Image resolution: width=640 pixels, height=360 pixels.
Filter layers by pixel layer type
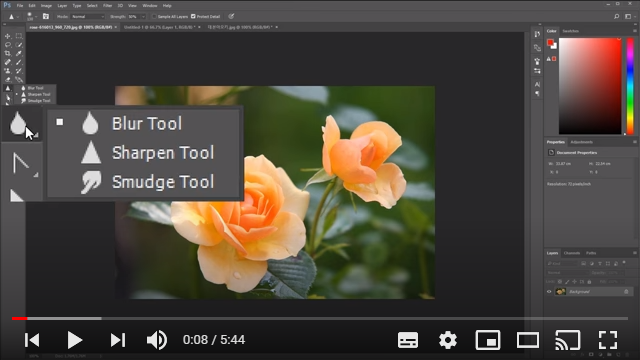pyautogui.click(x=584, y=264)
